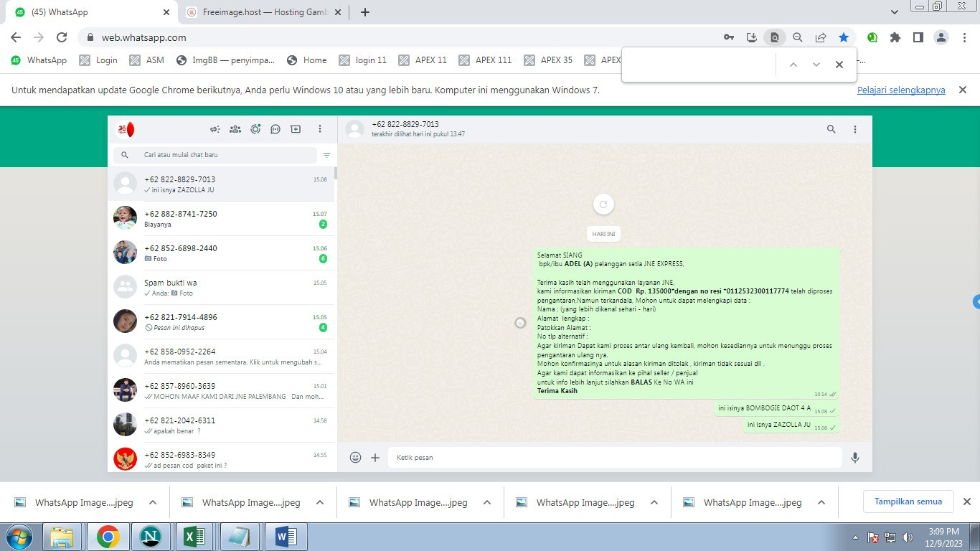Open the Chrome profile avatar
This screenshot has height=551, width=980.
pos(941,37)
